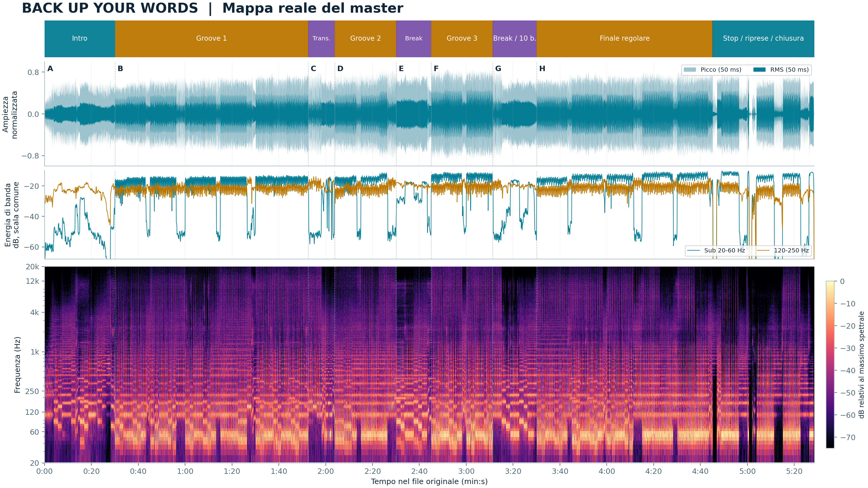Click the time axis label 3:00

pyautogui.click(x=466, y=471)
